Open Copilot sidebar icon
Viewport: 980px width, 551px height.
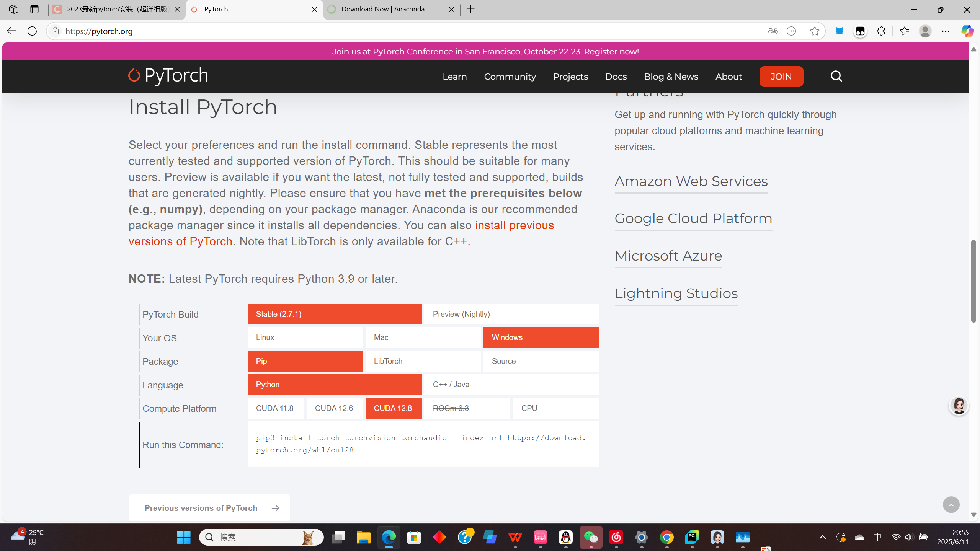(967, 31)
